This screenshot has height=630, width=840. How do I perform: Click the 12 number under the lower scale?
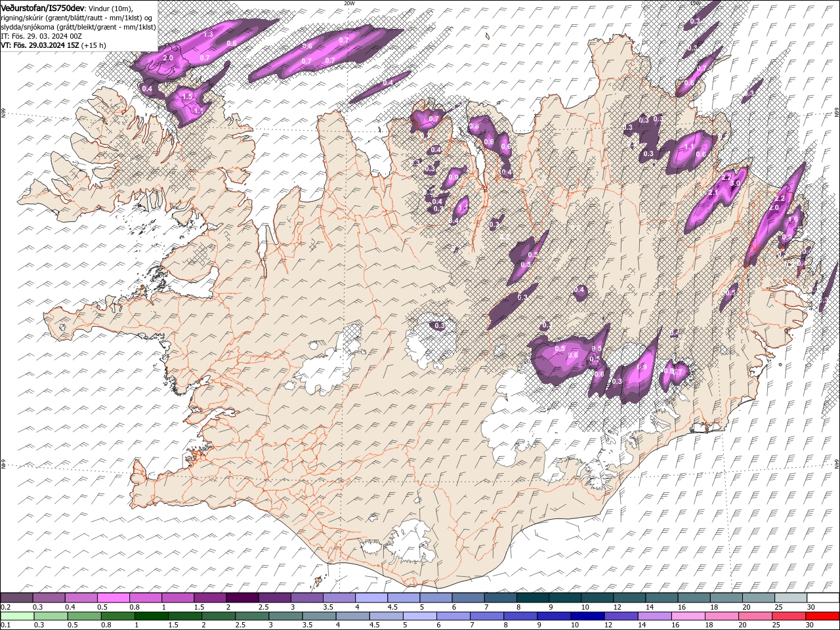(608, 625)
